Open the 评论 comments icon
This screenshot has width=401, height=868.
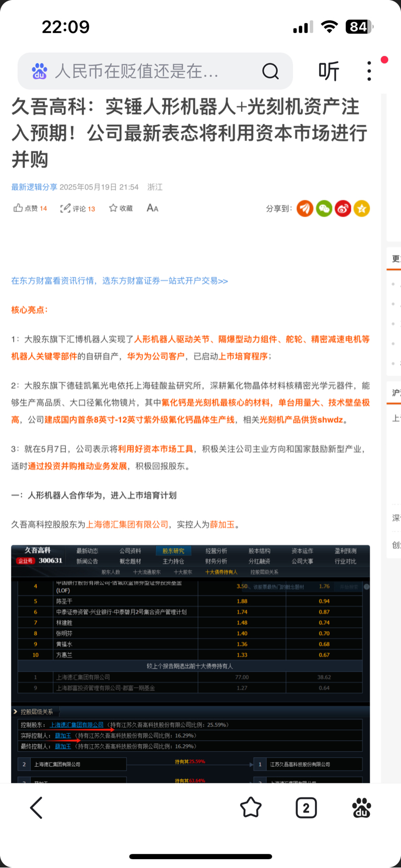click(x=65, y=208)
